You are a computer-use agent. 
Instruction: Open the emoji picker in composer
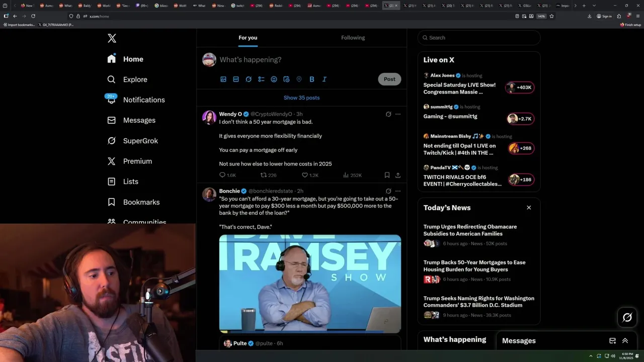(274, 79)
